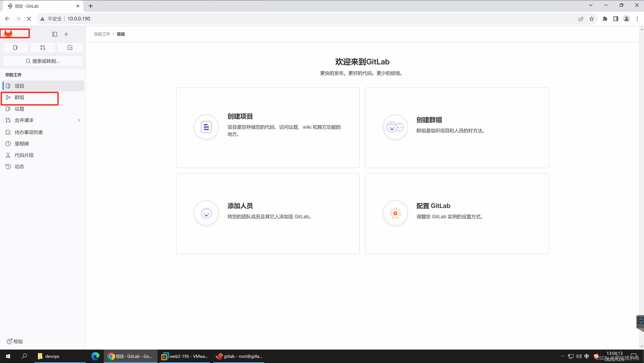Open network status tray icon
The image size is (644, 363).
coord(571,356)
